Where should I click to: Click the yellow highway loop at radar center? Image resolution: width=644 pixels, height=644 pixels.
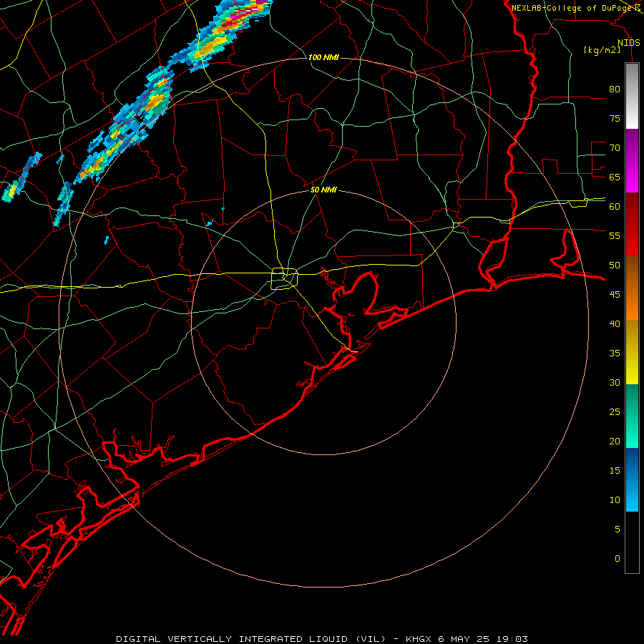(x=285, y=278)
